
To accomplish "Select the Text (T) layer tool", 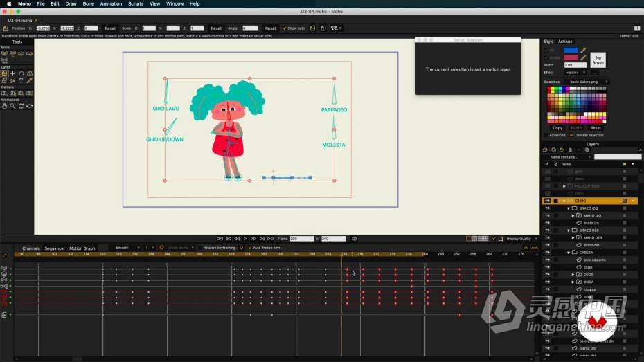I will coord(21,81).
